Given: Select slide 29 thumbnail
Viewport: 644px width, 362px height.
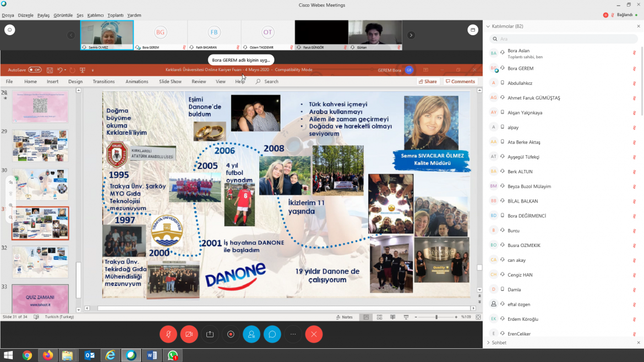Looking at the screenshot, I should 40,146.
